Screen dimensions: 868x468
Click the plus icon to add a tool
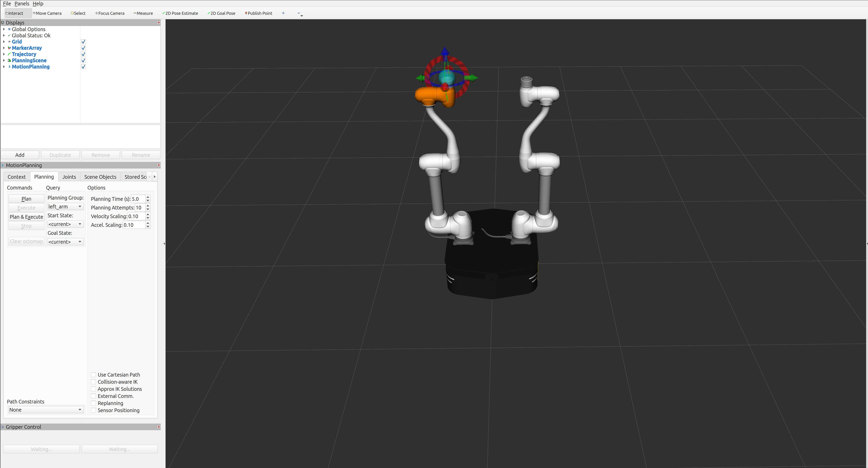pyautogui.click(x=283, y=13)
